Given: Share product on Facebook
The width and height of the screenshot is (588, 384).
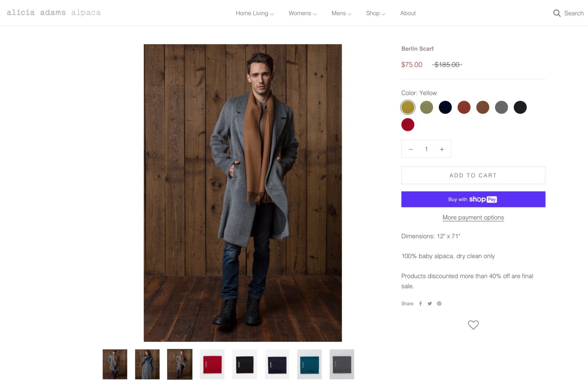Looking at the screenshot, I should point(420,304).
